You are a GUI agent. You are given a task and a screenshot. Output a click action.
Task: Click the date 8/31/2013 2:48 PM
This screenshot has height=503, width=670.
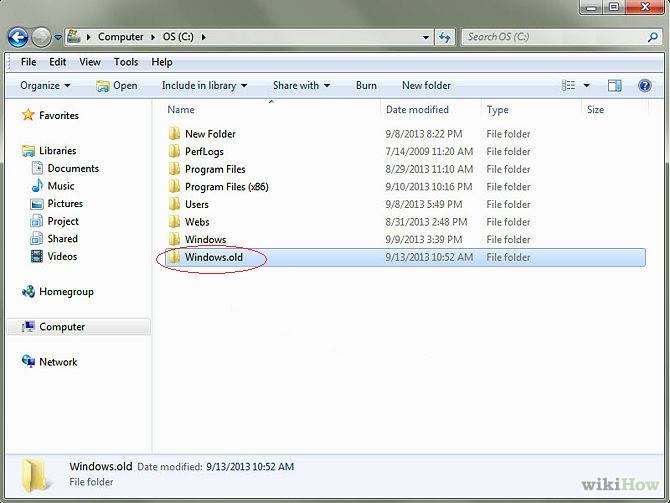click(x=426, y=222)
